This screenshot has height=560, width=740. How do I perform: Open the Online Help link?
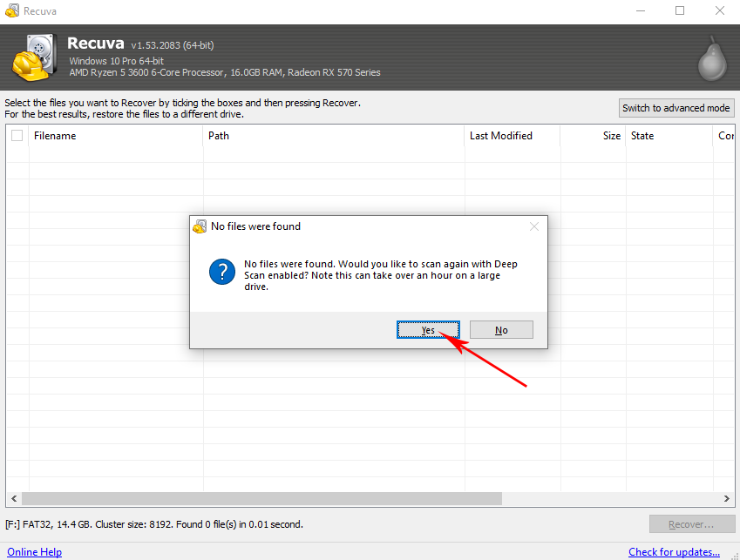point(35,552)
